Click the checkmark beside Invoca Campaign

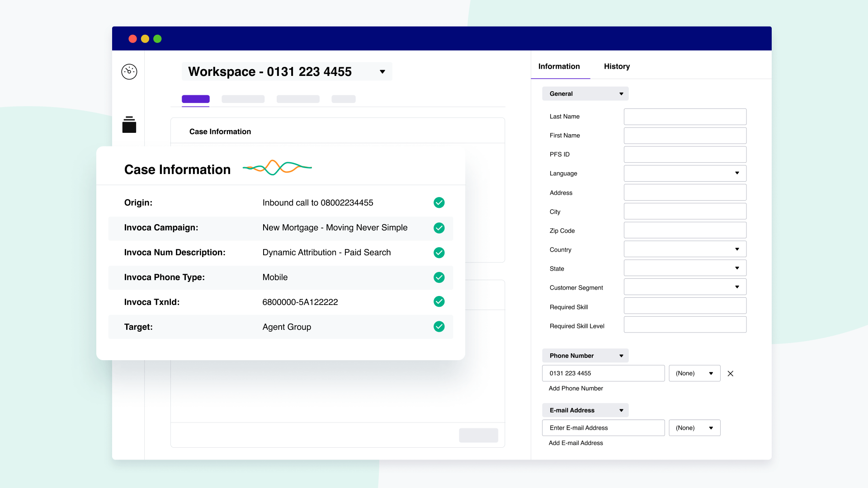[439, 228]
